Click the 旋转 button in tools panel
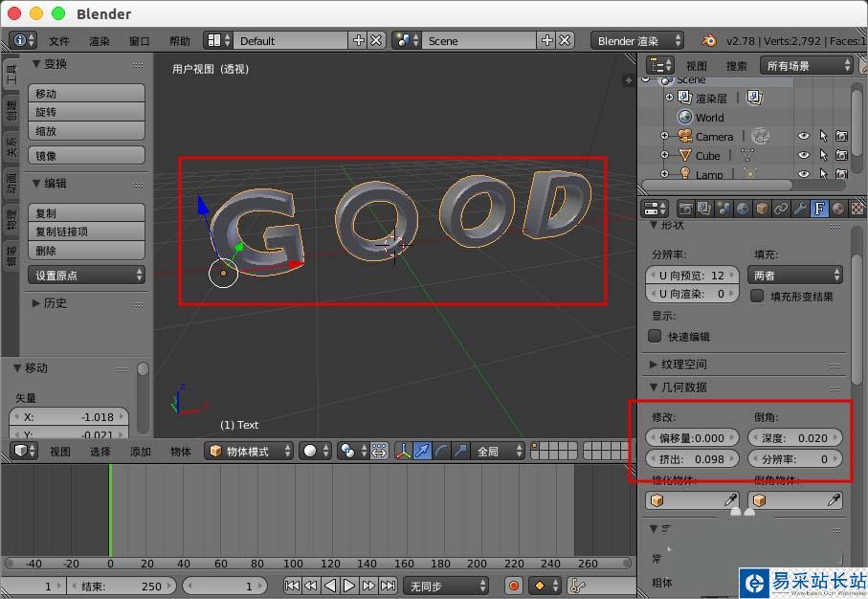868x599 pixels. [x=88, y=112]
